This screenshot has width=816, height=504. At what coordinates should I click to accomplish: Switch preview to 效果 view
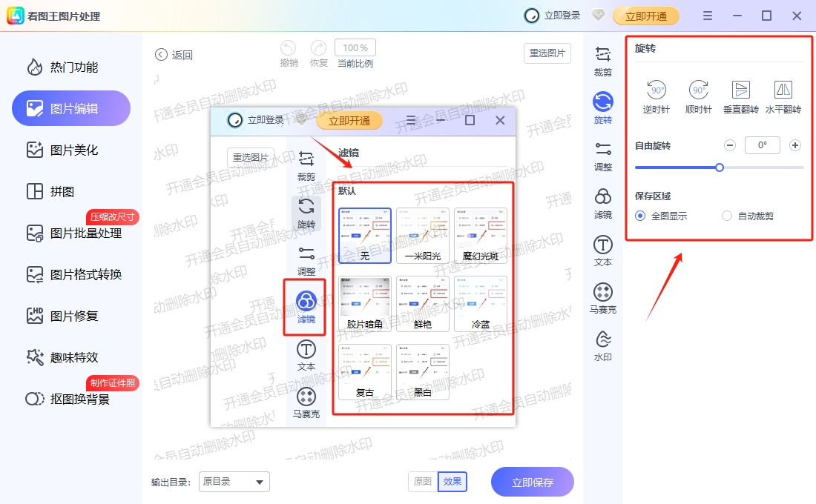pyautogui.click(x=453, y=481)
